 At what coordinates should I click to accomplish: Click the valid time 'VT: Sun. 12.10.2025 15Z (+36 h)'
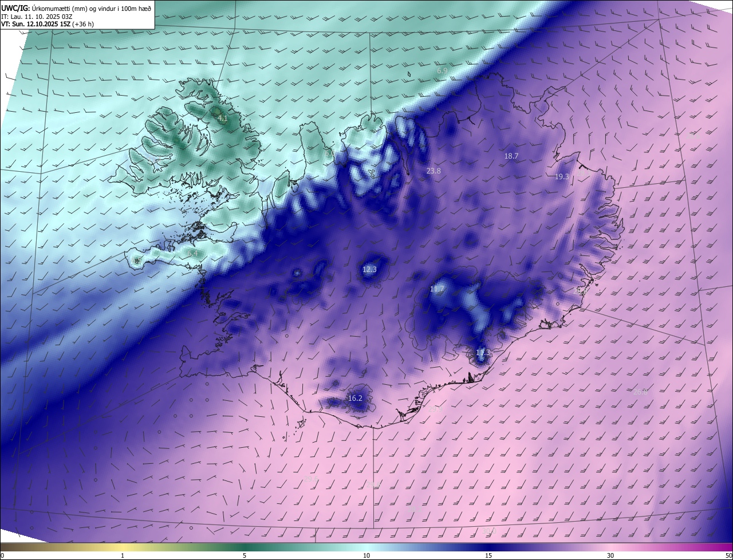pyautogui.click(x=46, y=24)
